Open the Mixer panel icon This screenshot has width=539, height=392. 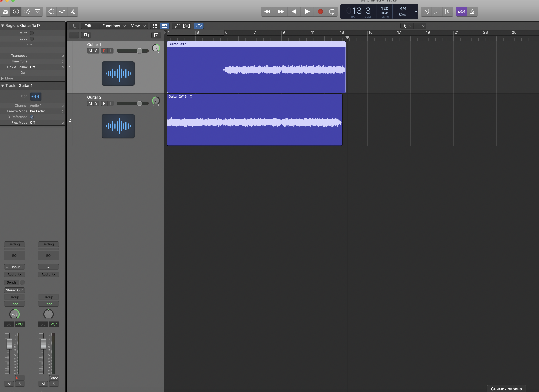[62, 11]
